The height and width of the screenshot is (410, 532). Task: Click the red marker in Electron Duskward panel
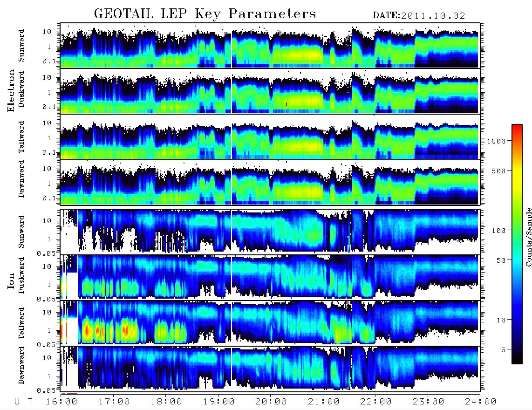tap(286, 104)
